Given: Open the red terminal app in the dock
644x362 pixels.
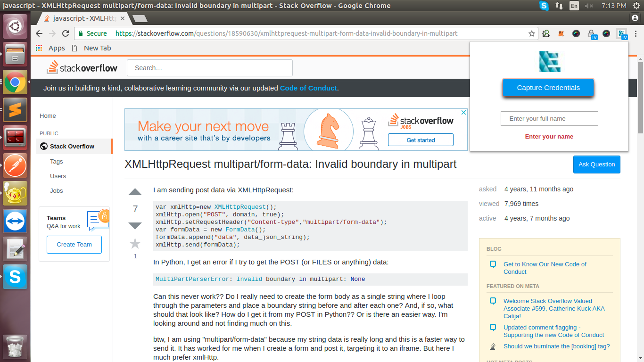Looking at the screenshot, I should (15, 138).
